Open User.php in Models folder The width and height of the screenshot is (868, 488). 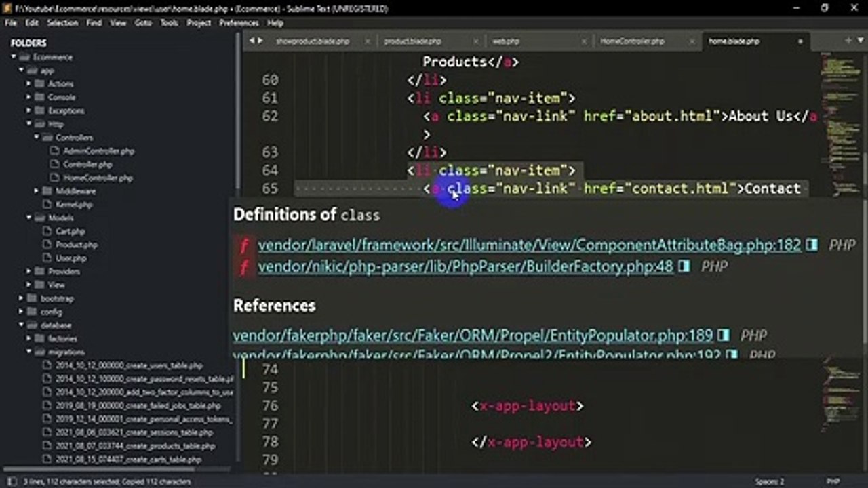coord(71,258)
